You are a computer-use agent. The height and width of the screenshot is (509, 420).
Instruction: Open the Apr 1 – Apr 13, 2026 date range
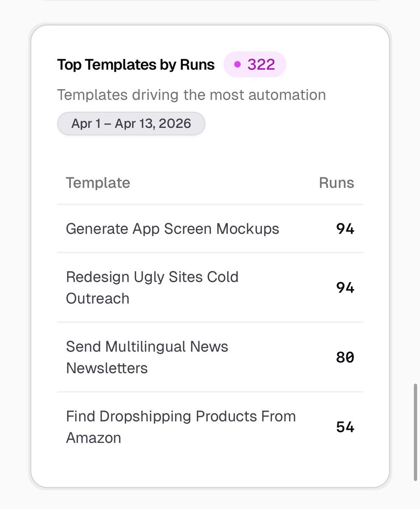coord(131,123)
